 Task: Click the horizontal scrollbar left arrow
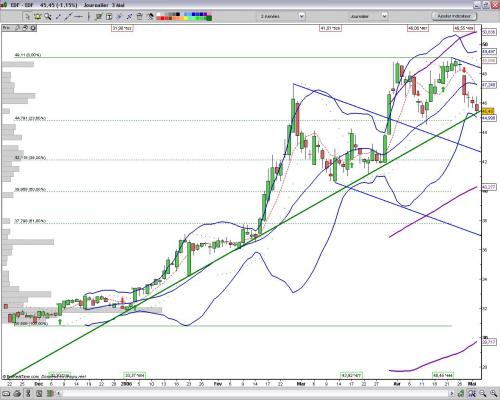tap(58, 393)
